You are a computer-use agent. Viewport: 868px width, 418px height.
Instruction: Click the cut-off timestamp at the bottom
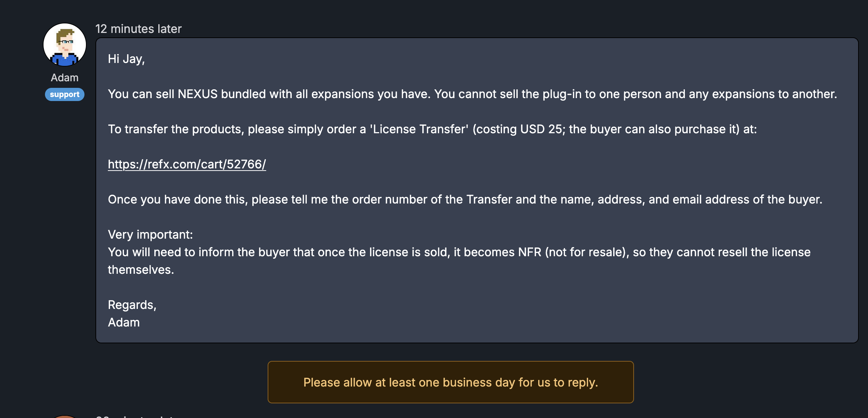[135, 417]
